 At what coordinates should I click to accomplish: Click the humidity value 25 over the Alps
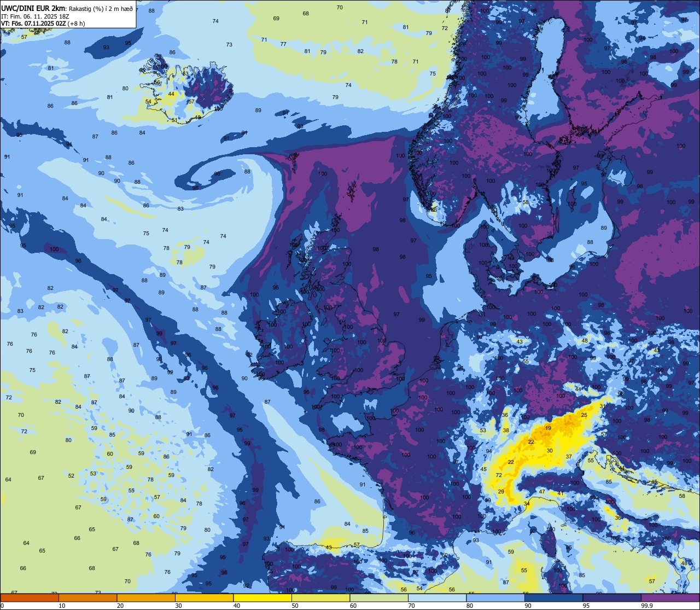(x=584, y=415)
